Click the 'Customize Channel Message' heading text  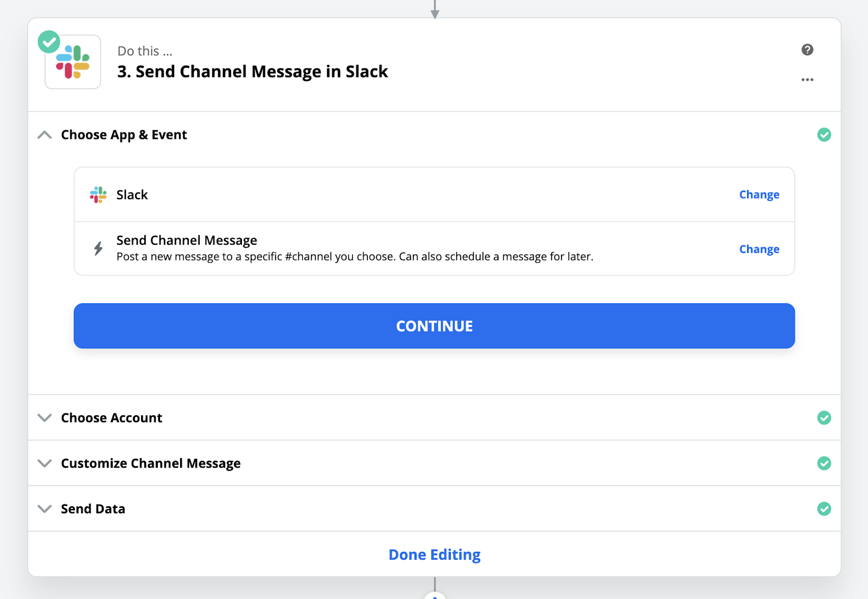click(x=151, y=463)
